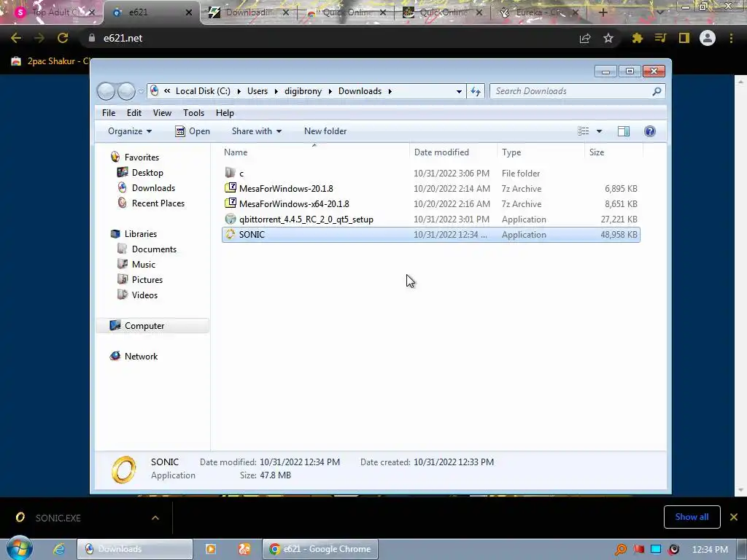747x560 pixels.
Task: Open a new Chrome tab
Action: click(603, 12)
